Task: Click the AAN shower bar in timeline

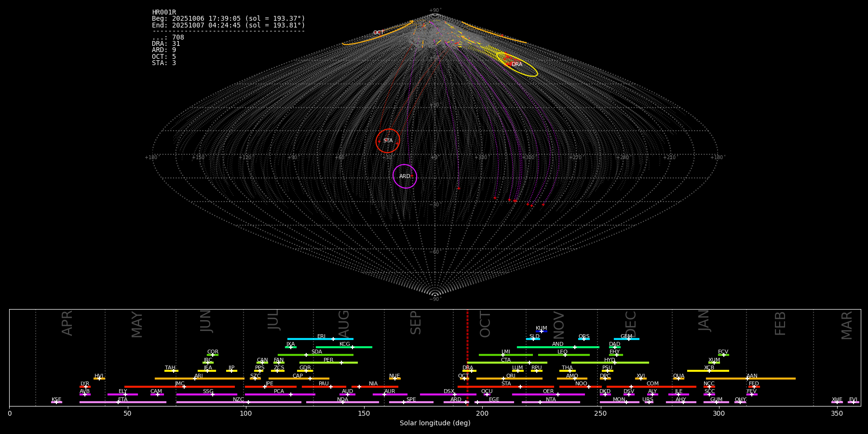Action: 751,379
